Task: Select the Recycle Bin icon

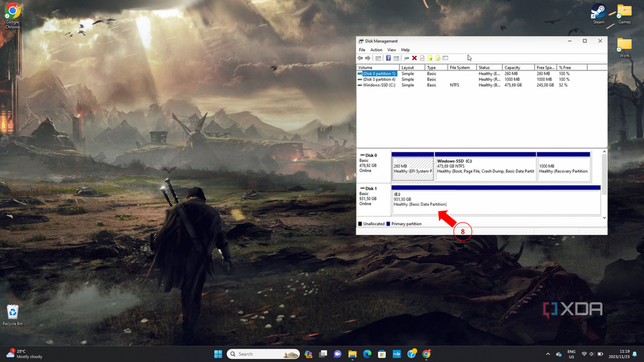Action: 13,315
